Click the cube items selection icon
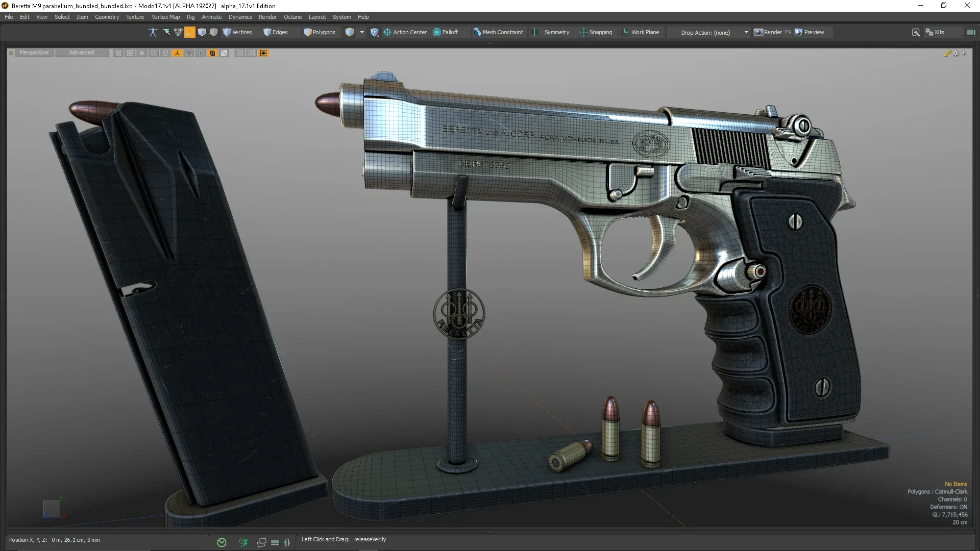This screenshot has height=551, width=980. (x=350, y=32)
